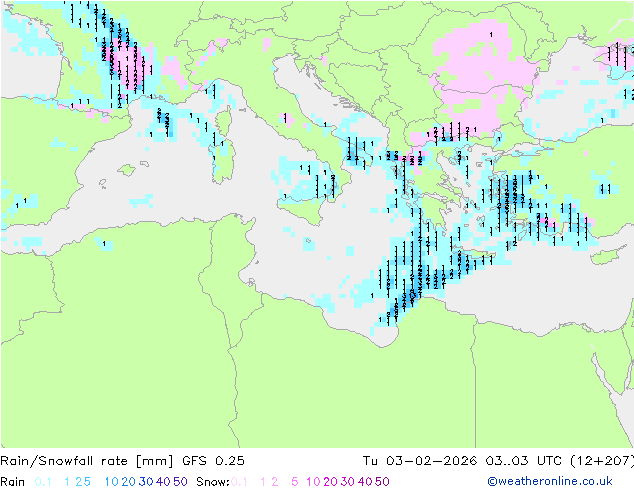Pick the rain legend value 0.1
Screen dimensions: 634x490
pos(43,482)
